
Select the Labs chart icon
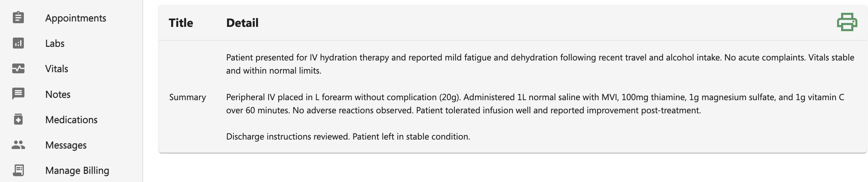18,43
